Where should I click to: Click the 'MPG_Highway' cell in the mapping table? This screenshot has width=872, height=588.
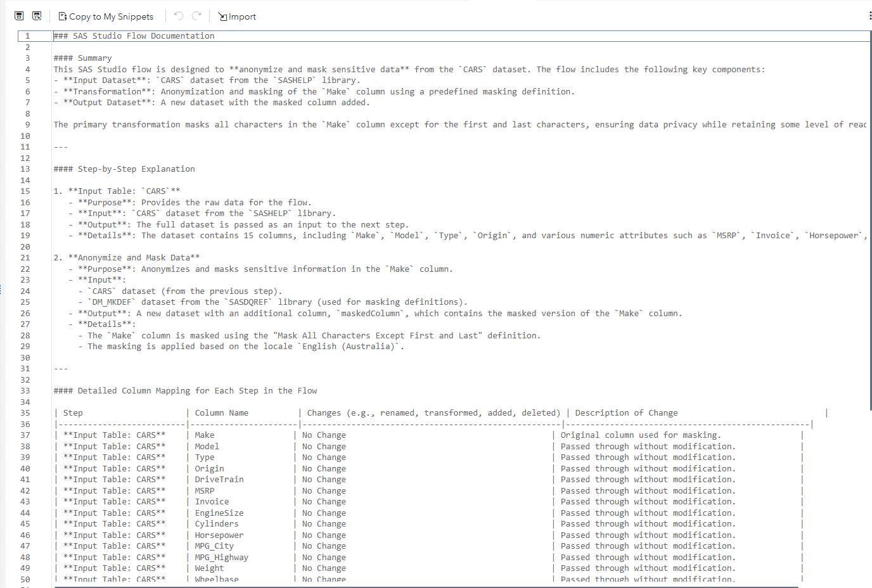point(222,558)
